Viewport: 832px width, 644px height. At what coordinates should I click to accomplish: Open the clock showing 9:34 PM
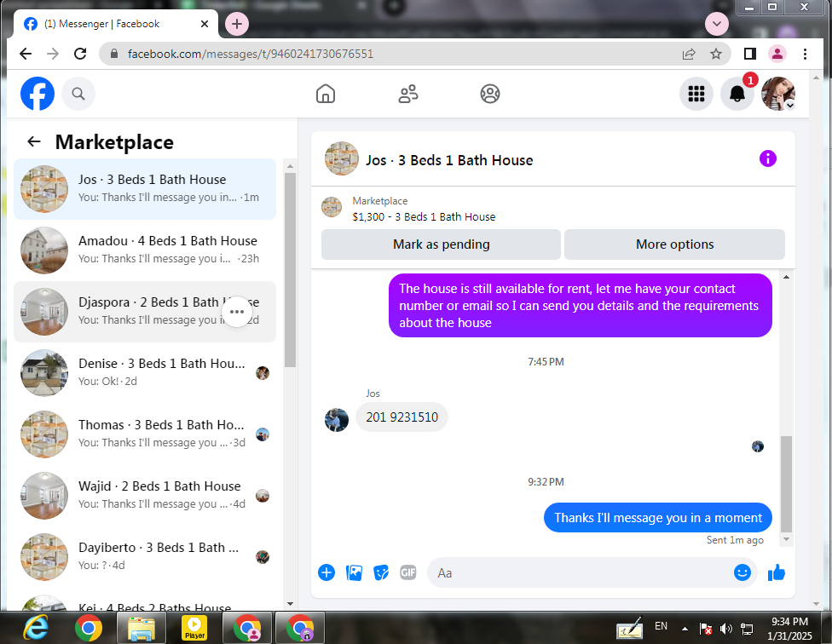789,629
